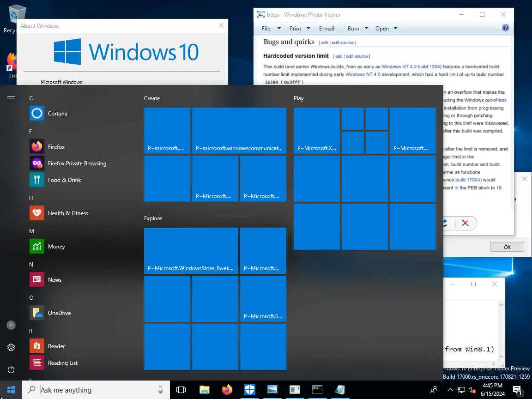Screen dimensions: 532x399
Task: Launch the Health & Fitness app
Action: click(x=79, y=213)
